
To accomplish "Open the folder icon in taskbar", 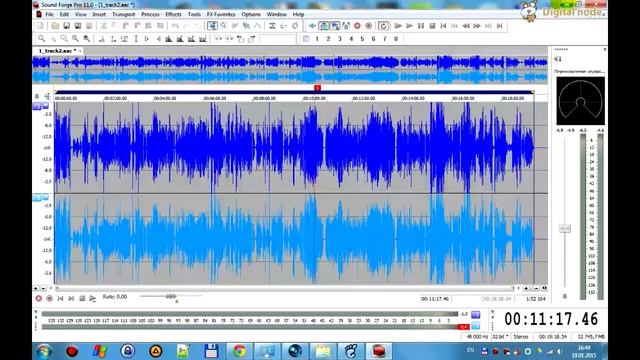I will tap(323, 351).
